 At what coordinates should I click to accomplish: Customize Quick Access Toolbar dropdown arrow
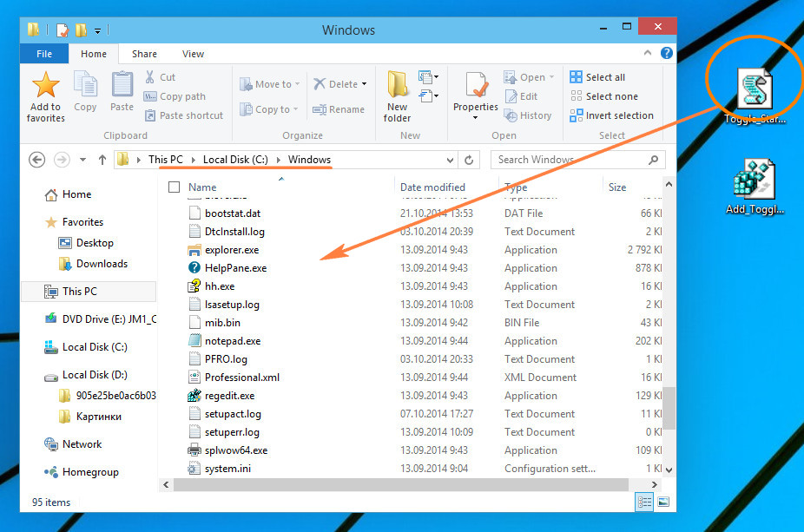tap(97, 30)
